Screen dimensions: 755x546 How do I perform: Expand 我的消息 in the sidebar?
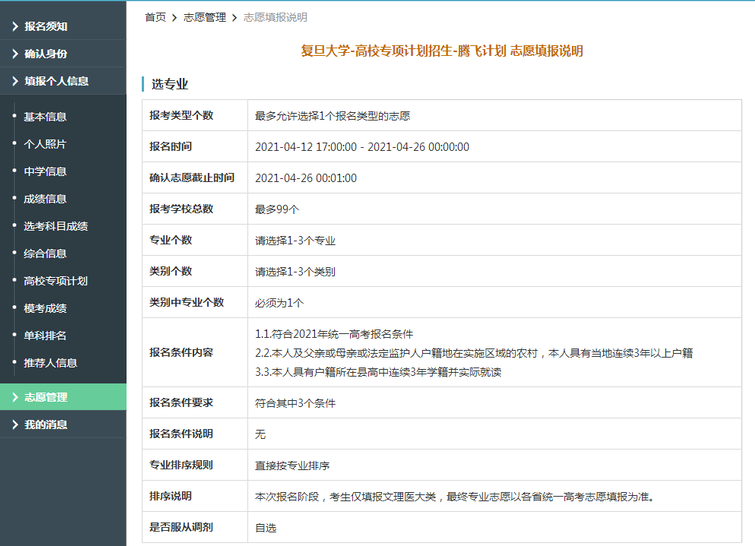click(63, 424)
